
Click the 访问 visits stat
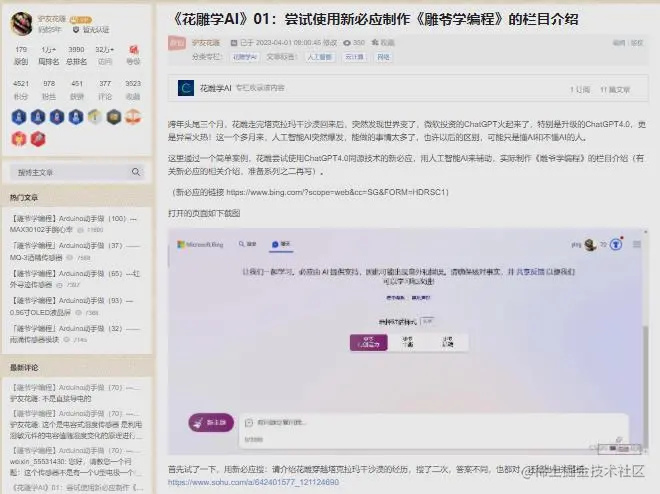tap(105, 56)
